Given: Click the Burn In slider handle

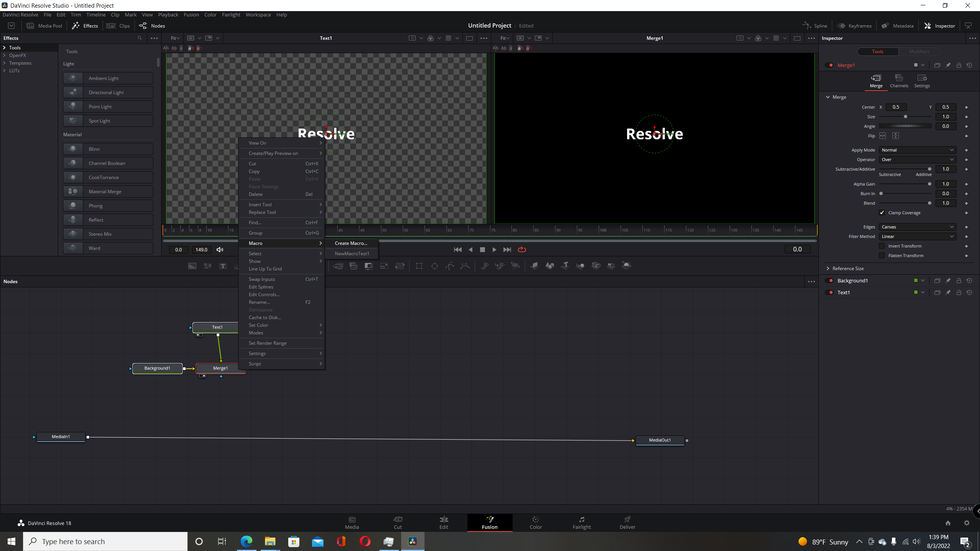Looking at the screenshot, I should [881, 194].
